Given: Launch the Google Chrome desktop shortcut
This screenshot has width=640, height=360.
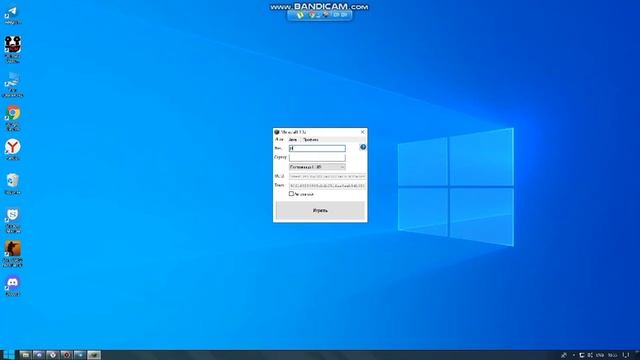Looking at the screenshot, I should [13, 118].
